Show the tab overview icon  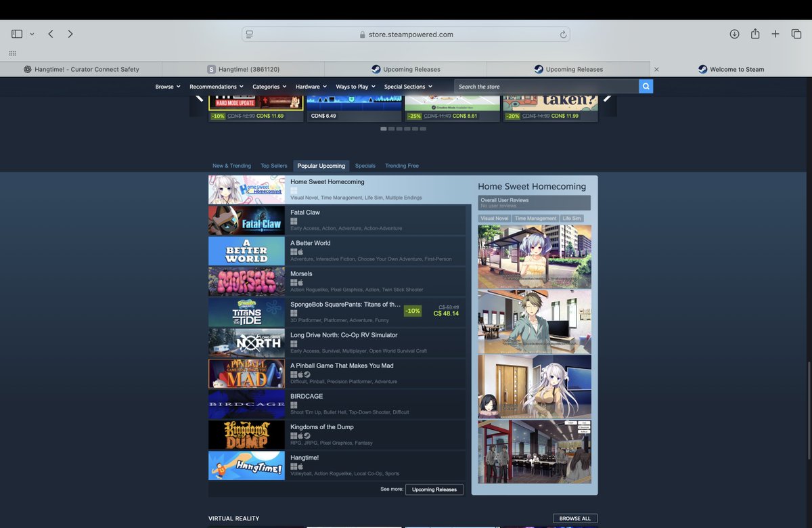pyautogui.click(x=796, y=34)
